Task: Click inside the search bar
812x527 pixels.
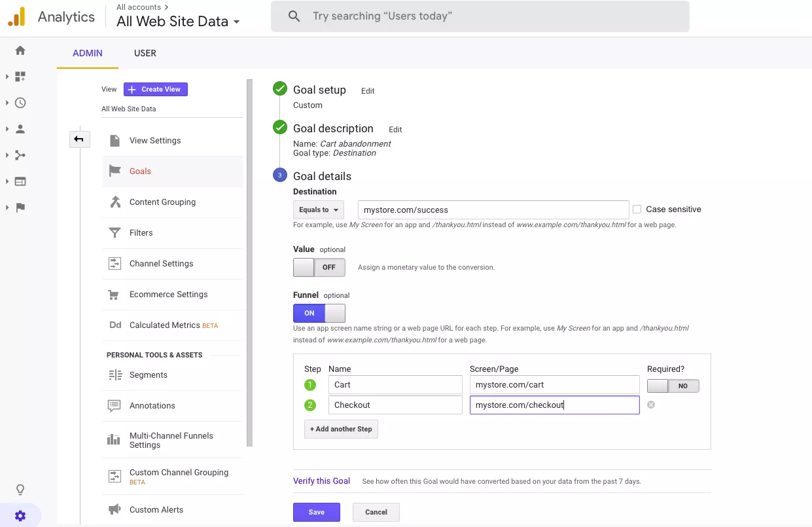Action: click(480, 16)
